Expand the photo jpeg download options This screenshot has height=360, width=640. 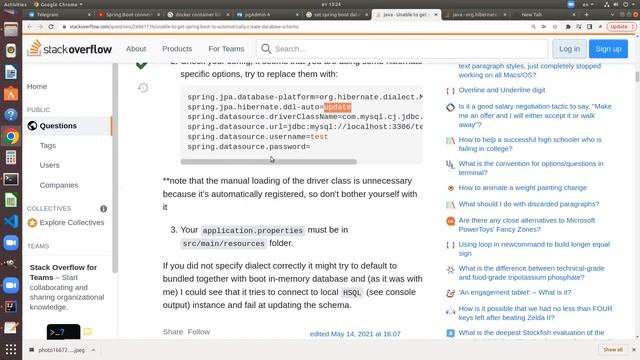tap(93, 350)
